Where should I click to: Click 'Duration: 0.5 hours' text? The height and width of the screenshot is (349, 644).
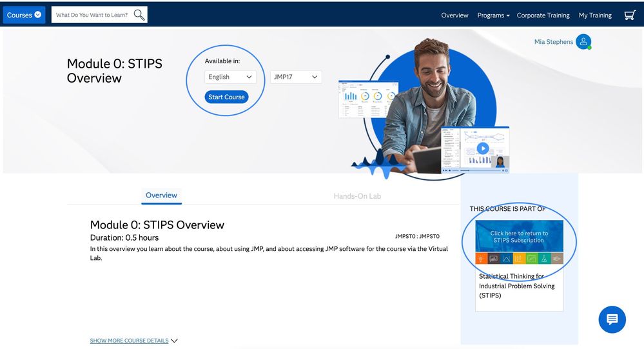point(124,237)
